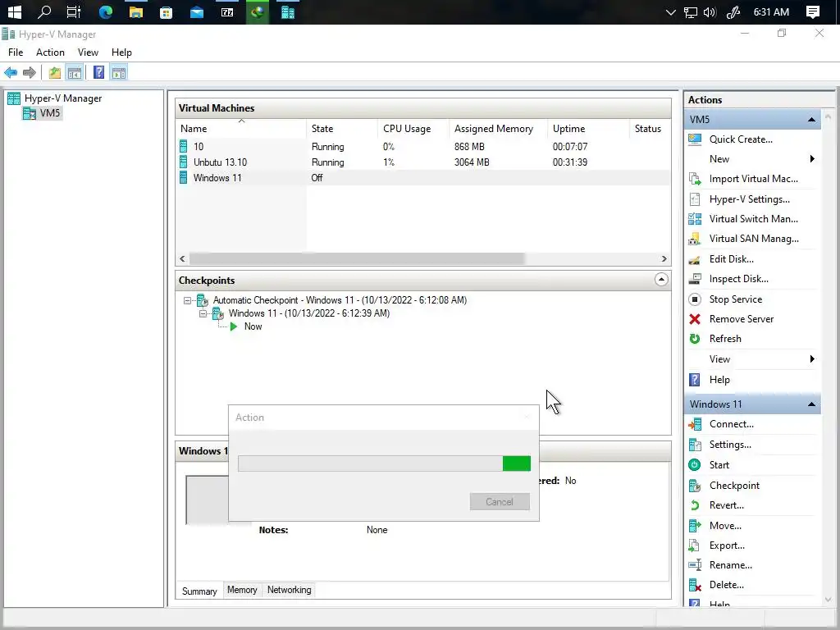Open the Windows Start menu

[x=15, y=11]
